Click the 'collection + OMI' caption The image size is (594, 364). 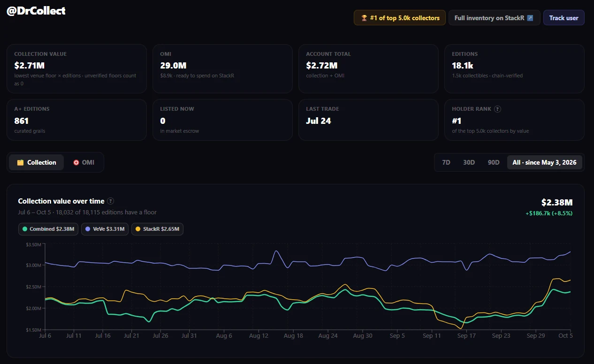click(x=325, y=76)
